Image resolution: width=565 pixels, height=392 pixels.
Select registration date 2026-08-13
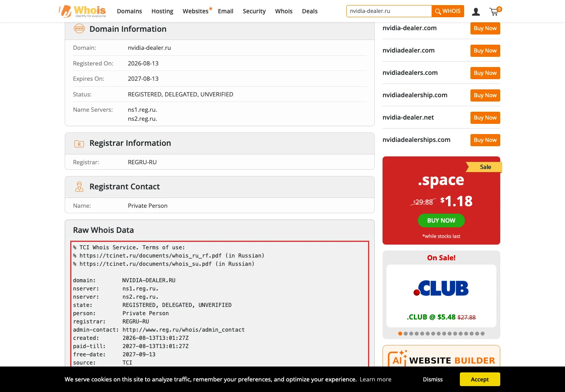pyautogui.click(x=143, y=64)
